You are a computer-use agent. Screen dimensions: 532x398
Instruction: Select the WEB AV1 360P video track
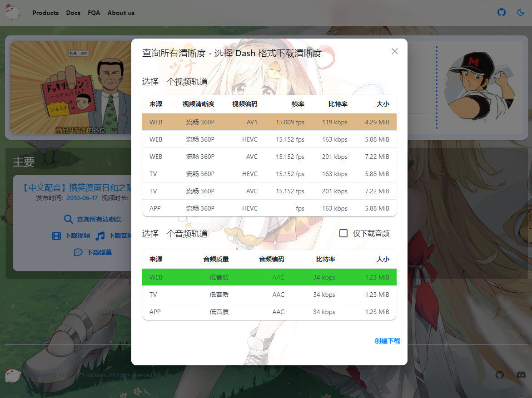(x=269, y=122)
